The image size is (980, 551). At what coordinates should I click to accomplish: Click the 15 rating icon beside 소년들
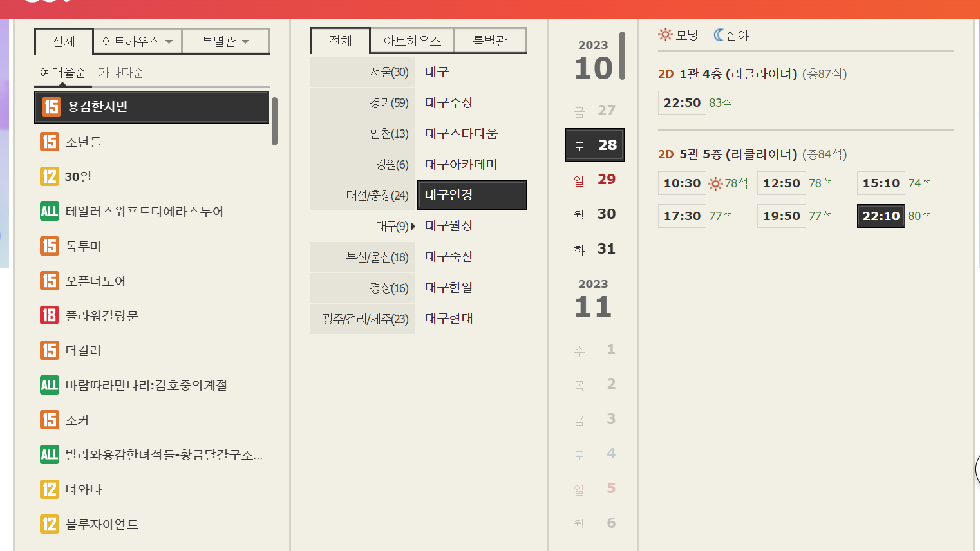(50, 142)
